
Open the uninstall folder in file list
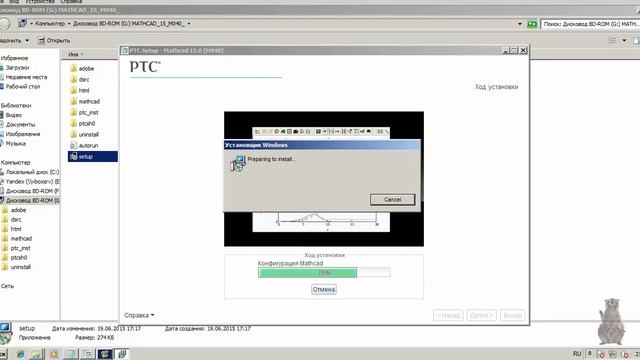[x=84, y=134]
